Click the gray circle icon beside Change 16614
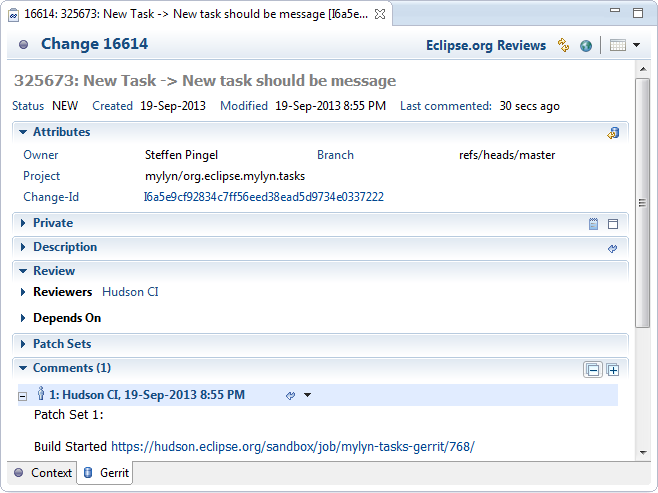 pyautogui.click(x=24, y=44)
